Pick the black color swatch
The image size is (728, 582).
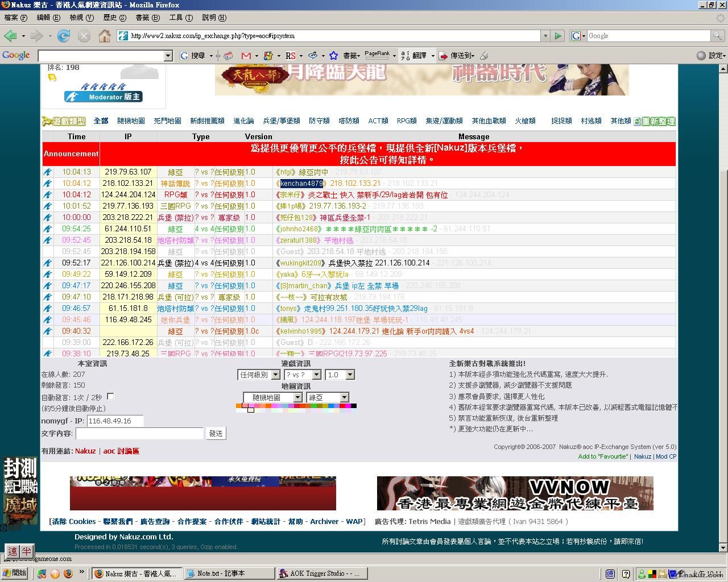click(353, 406)
